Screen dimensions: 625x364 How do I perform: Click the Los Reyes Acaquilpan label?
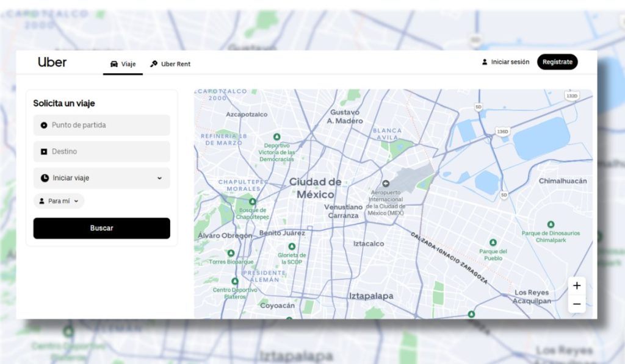click(532, 297)
